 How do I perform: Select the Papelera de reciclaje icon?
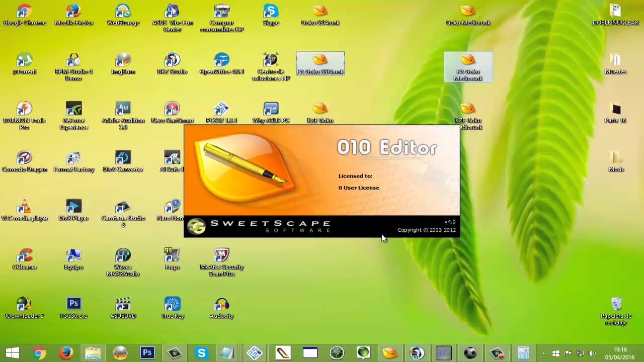click(616, 310)
